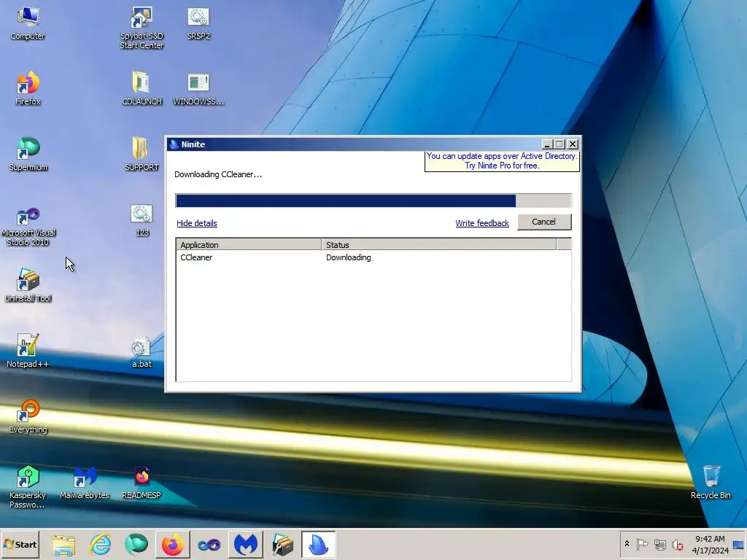Viewport: 747px width, 560px height.
Task: Select the SRSP2 desktop icon
Action: (x=198, y=24)
